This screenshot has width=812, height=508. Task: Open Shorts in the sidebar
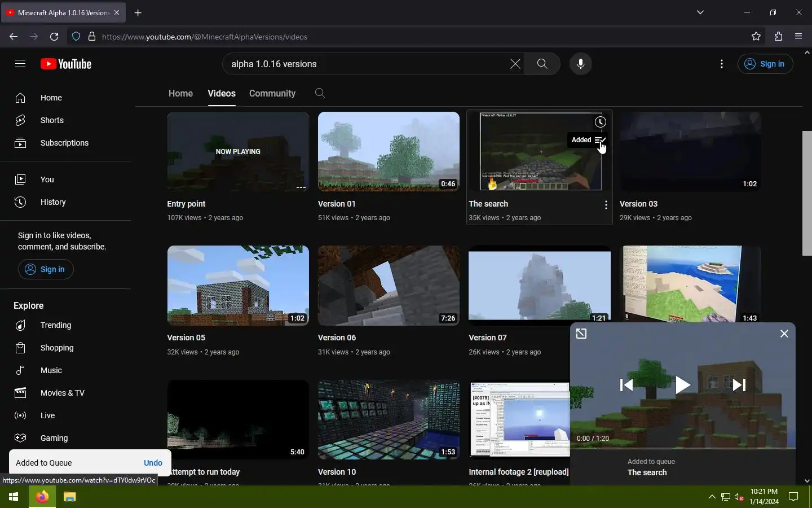coord(65,120)
